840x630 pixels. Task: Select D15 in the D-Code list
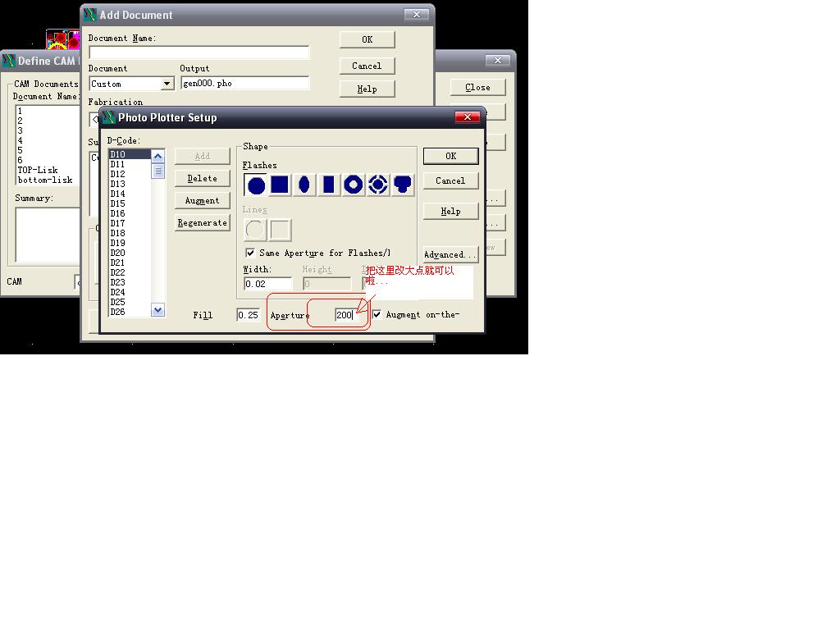[130, 203]
